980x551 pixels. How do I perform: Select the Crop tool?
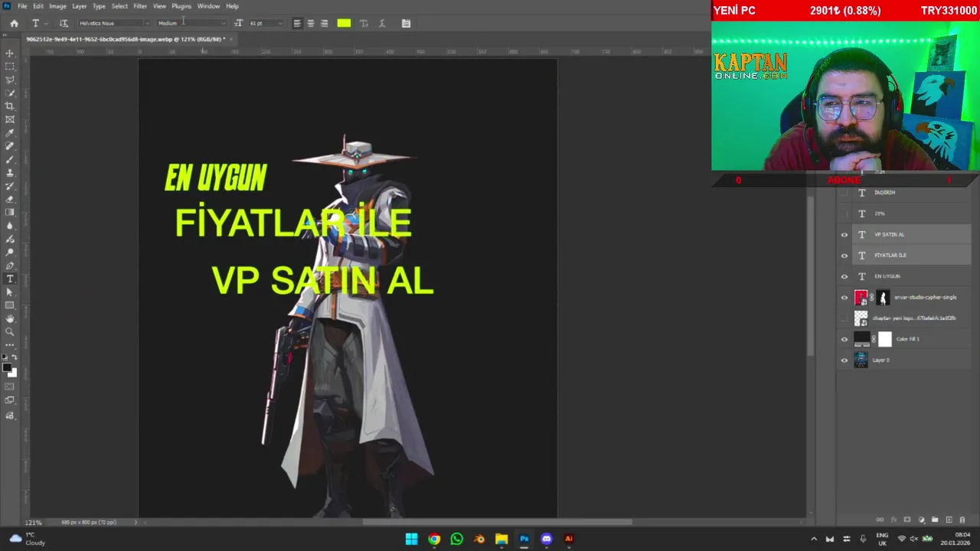[x=10, y=106]
